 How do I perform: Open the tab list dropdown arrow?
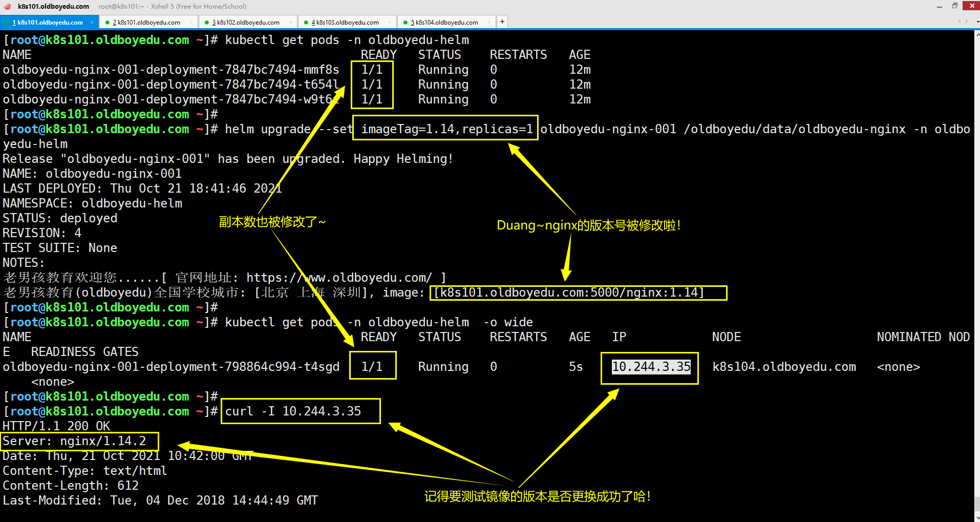coord(977,22)
